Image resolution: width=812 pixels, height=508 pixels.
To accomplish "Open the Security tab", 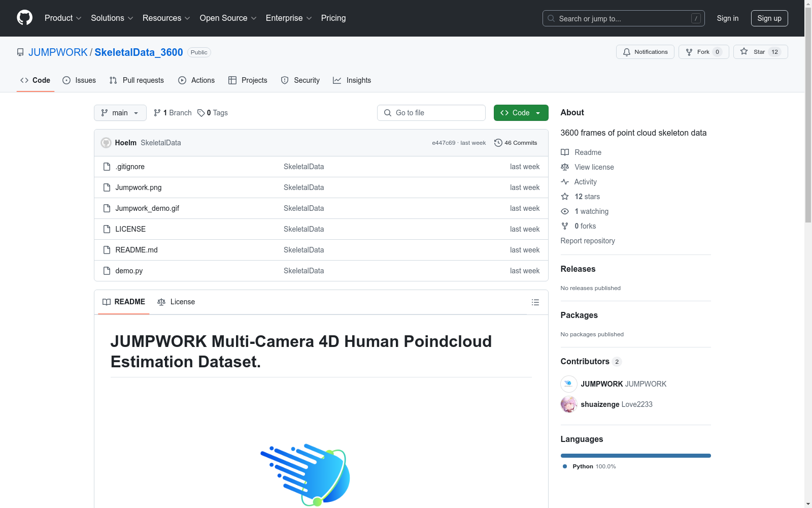I will coord(300,80).
